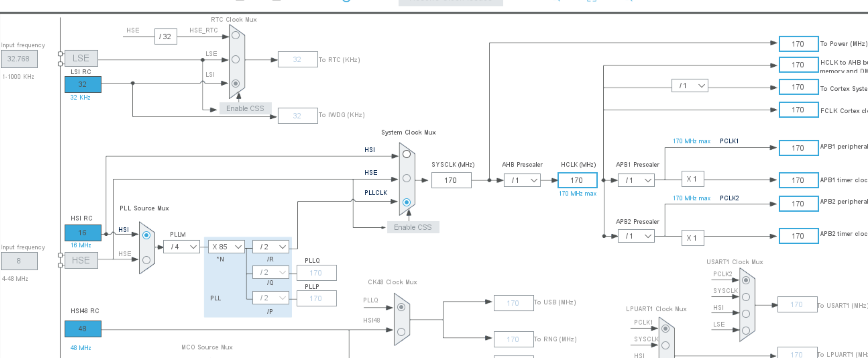
Task: Click the To Cortex System timer value box
Action: click(799, 87)
